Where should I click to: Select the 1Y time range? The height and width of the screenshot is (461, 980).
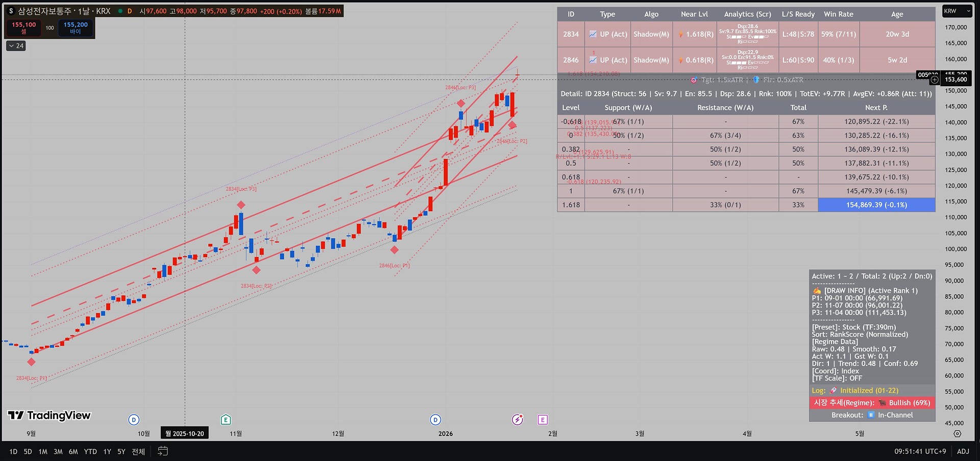(x=107, y=451)
